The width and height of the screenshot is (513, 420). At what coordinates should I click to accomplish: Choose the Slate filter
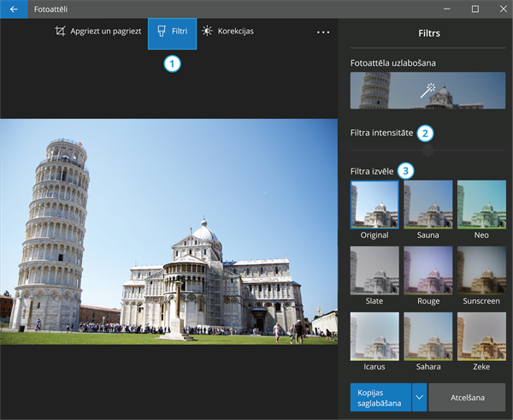374,270
